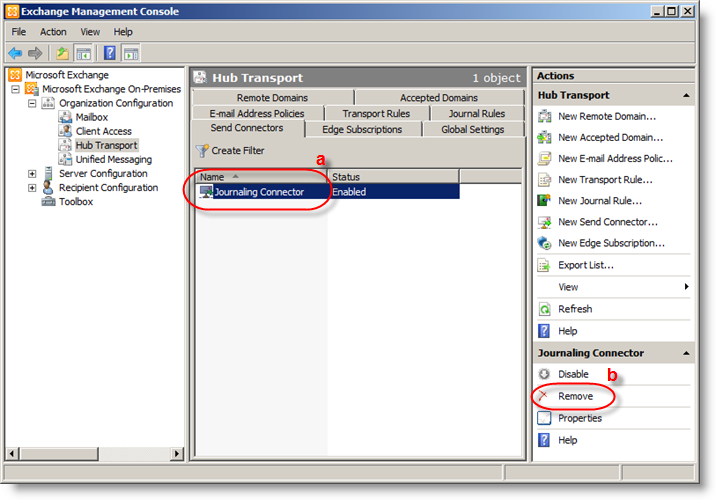Click the Toolbox icon in tree

tap(48, 202)
